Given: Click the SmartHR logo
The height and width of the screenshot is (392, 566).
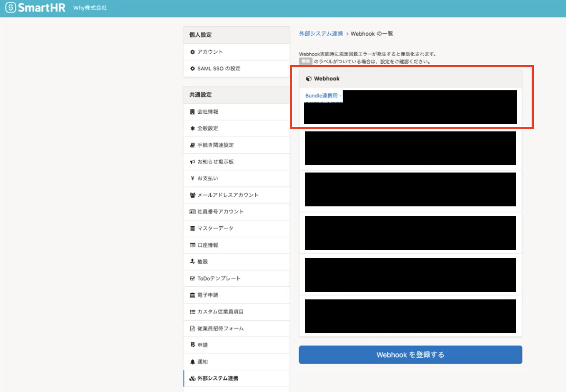Looking at the screenshot, I should [x=35, y=8].
